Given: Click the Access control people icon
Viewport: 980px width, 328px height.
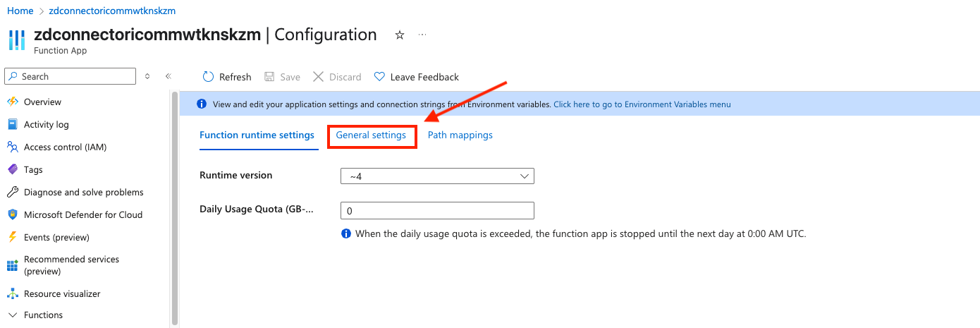Looking at the screenshot, I should (x=12, y=147).
